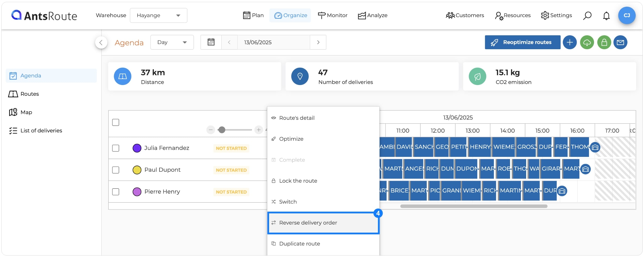This screenshot has width=644, height=257.
Task: Click the GIRAR delivery block
Action: point(550,169)
